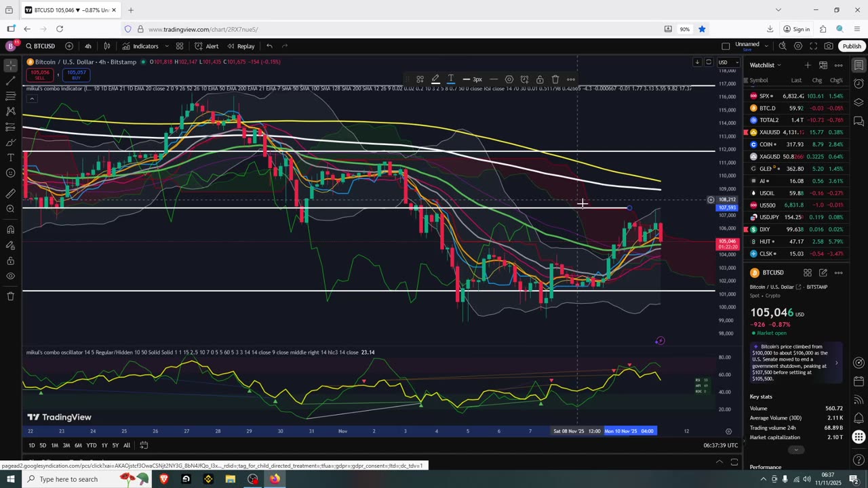Select DXY row in the watchlist
The height and width of the screenshot is (488, 868).
coord(797,229)
